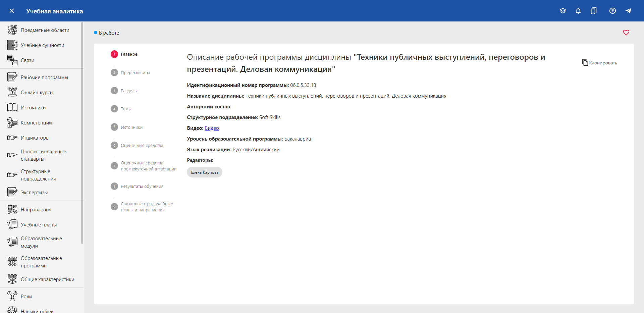Open Рабочие программы menu item
This screenshot has width=644, height=313.
point(42,77)
